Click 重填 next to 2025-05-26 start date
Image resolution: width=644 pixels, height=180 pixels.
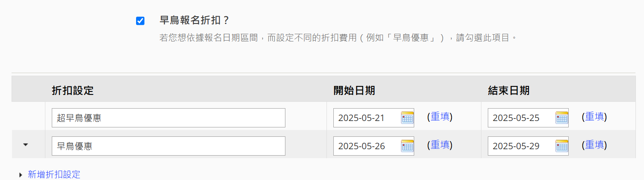440,145
